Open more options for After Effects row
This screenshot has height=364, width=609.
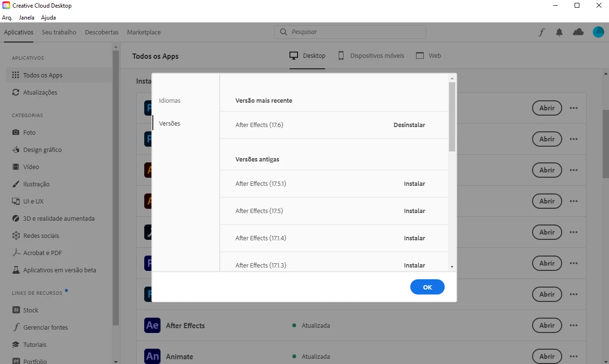[574, 325]
